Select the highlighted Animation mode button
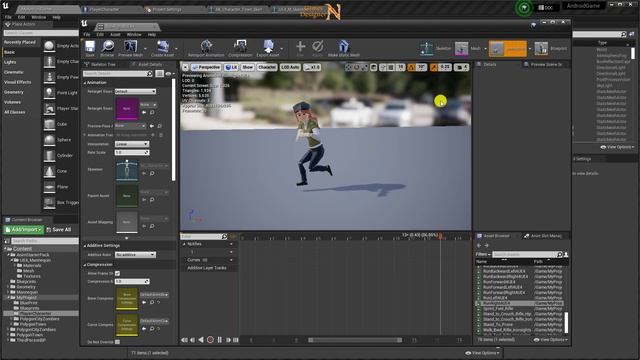 [x=508, y=49]
